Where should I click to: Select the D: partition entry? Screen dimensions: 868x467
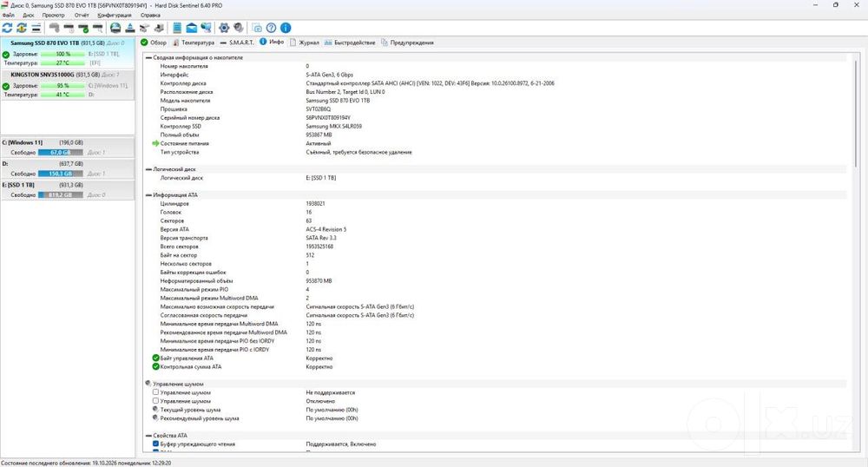click(x=68, y=168)
